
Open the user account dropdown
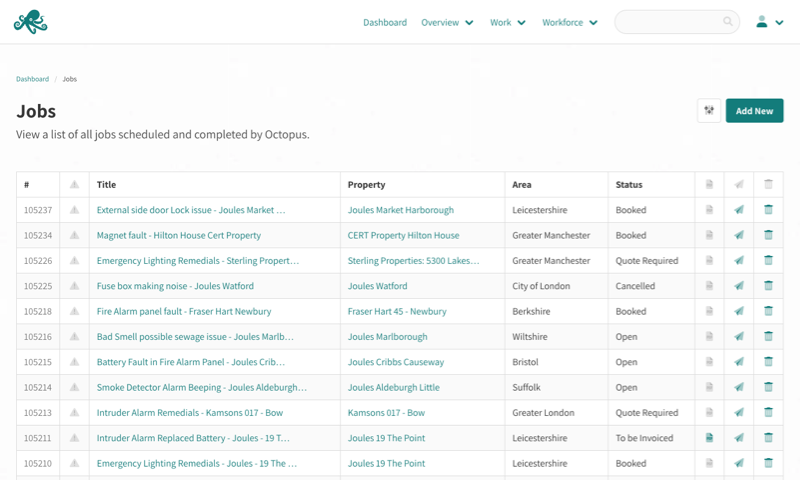point(769,22)
